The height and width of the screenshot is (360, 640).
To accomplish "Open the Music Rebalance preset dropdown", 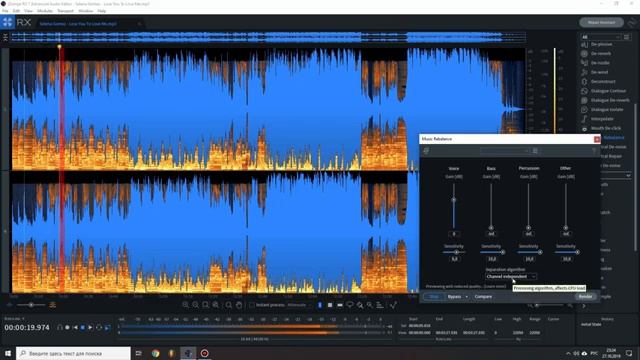I will point(505,151).
